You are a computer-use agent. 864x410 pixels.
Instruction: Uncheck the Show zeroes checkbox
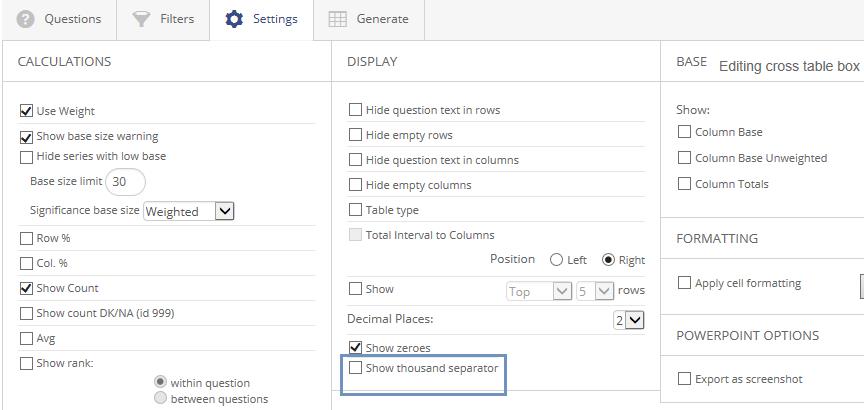pyautogui.click(x=355, y=348)
